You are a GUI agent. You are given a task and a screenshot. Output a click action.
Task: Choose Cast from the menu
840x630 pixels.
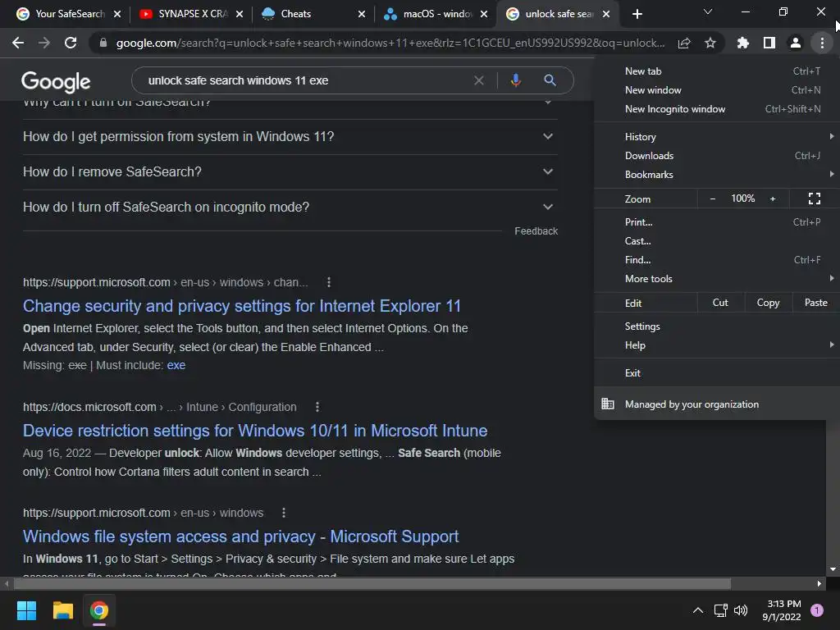717,241
